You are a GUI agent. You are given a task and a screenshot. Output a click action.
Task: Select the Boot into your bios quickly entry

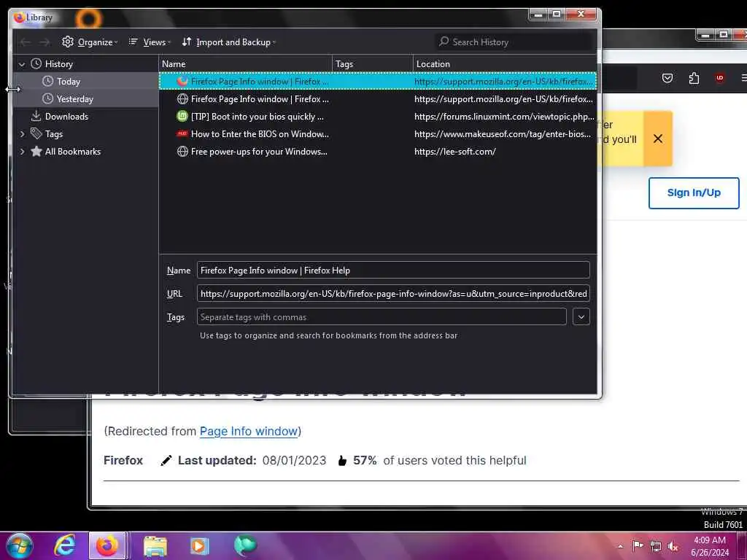tap(377, 116)
